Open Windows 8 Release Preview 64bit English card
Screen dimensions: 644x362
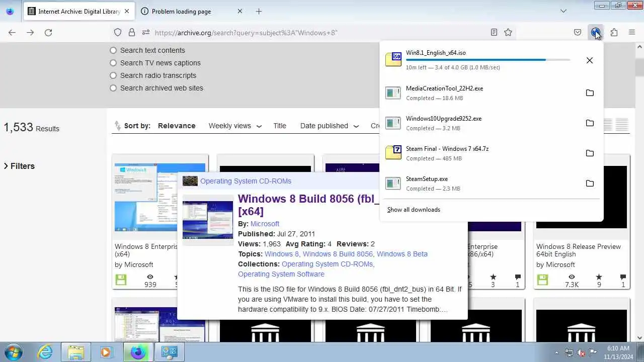click(x=582, y=222)
